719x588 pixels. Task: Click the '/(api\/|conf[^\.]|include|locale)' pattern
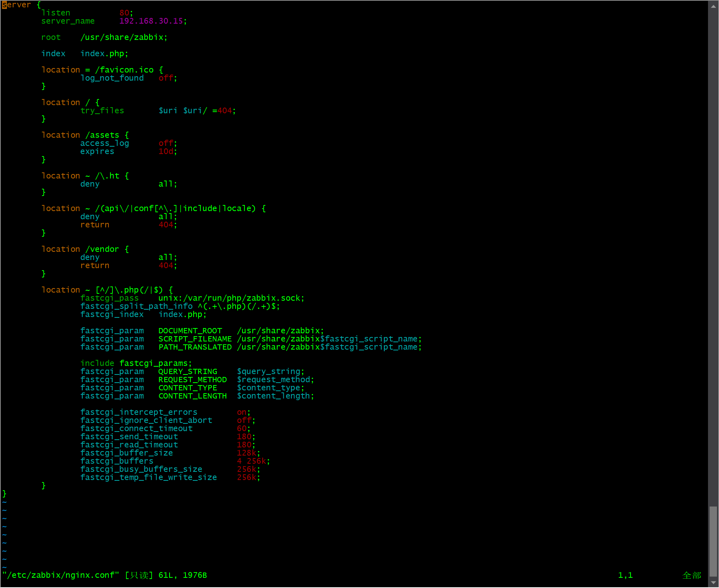176,208
